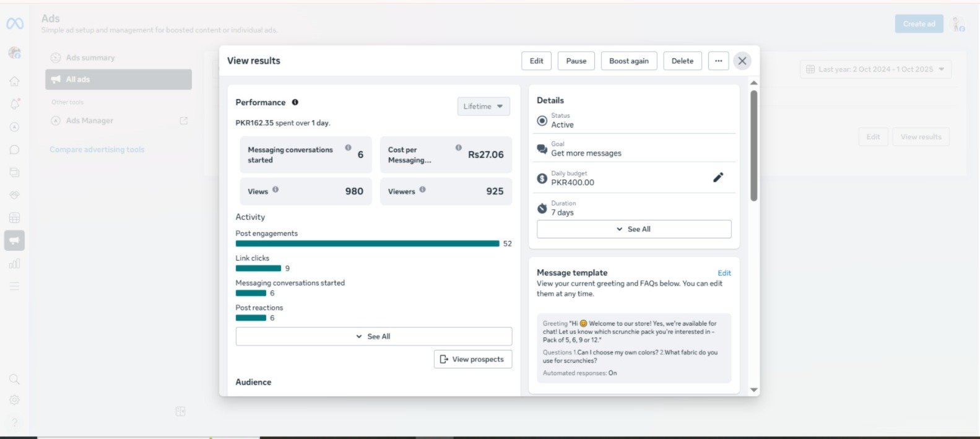Open the settings gear in left sidebar
Screen dimensions: 980x439
[x=14, y=400]
